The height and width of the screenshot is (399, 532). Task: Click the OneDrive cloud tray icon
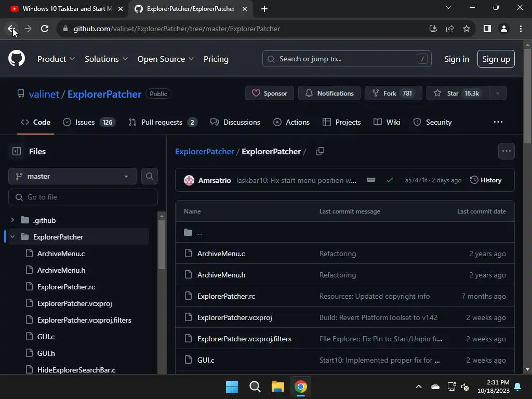435,387
